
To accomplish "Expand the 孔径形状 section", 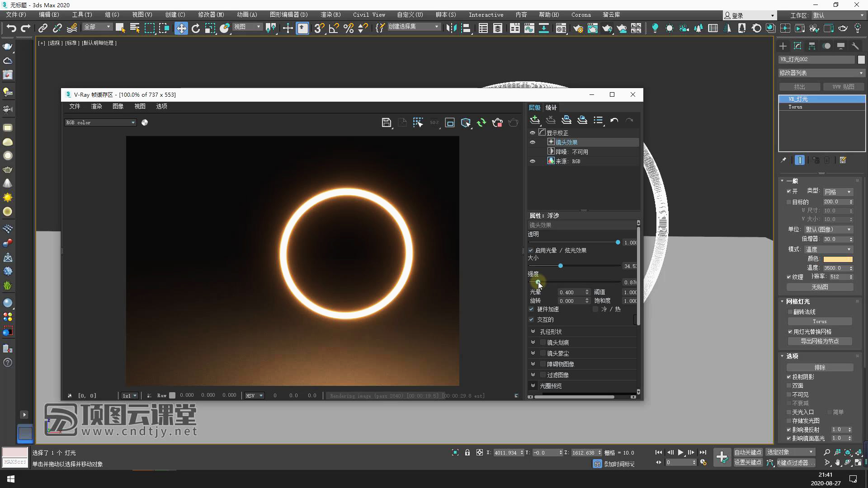I will [533, 332].
